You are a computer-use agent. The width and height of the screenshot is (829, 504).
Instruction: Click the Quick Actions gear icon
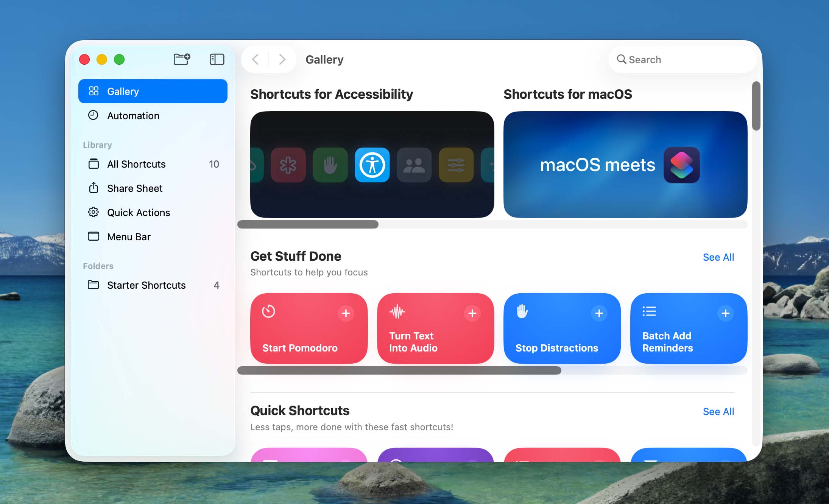93,212
